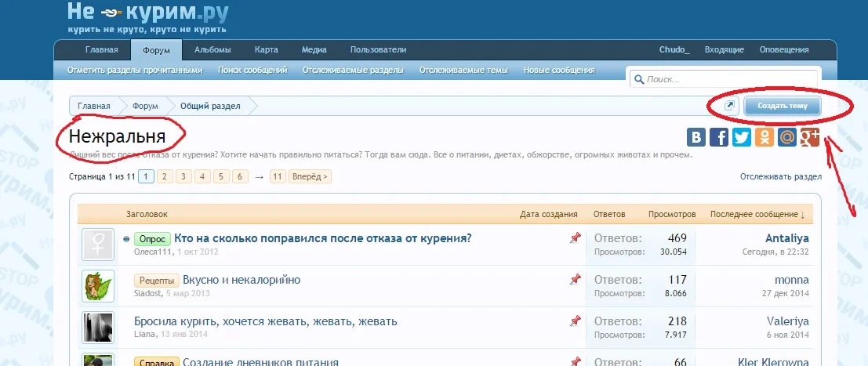The image size is (868, 366).
Task: Open author Sladost profile
Action: (148, 293)
